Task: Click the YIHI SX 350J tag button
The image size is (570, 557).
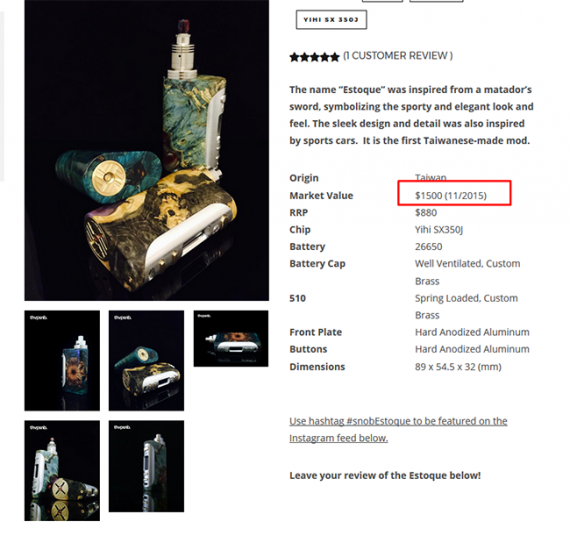Action: click(331, 20)
